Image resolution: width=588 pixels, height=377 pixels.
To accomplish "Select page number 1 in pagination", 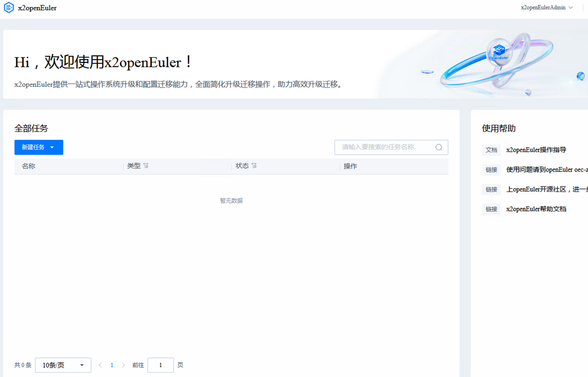I will [x=112, y=365].
